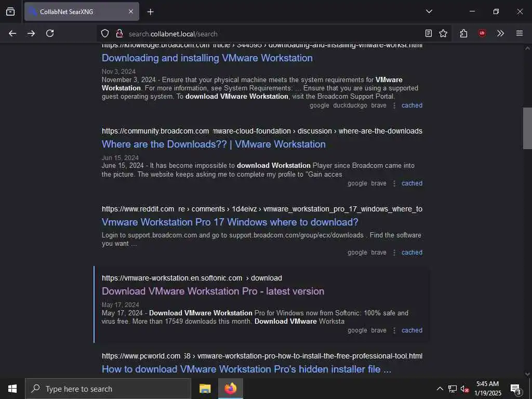Click May 17, 2024 date text
This screenshot has height=399, width=532.
pyautogui.click(x=121, y=304)
